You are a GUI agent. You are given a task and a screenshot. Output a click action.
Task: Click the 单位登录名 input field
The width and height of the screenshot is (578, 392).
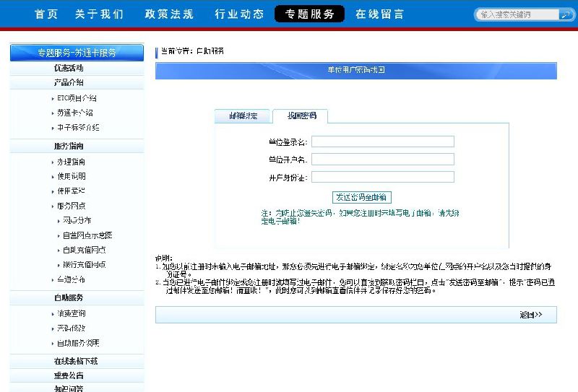tap(382, 141)
